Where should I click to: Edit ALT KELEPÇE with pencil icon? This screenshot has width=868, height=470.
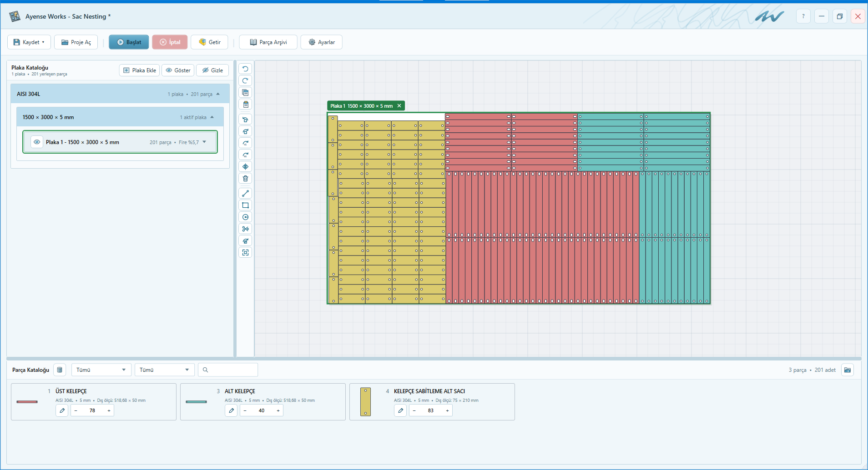(231, 410)
